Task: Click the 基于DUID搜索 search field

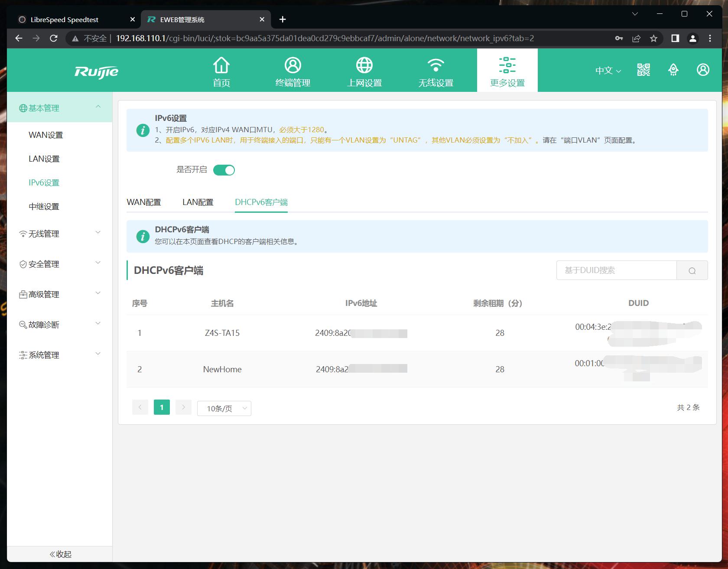Action: 616,270
